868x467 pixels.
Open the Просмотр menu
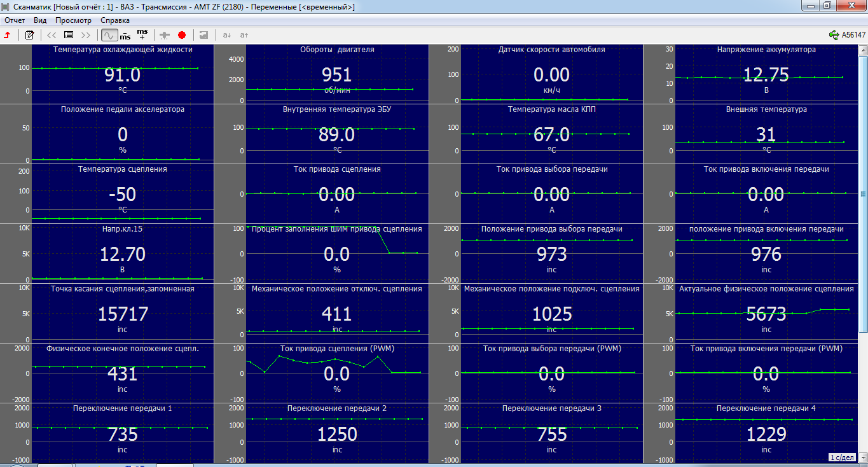[73, 20]
